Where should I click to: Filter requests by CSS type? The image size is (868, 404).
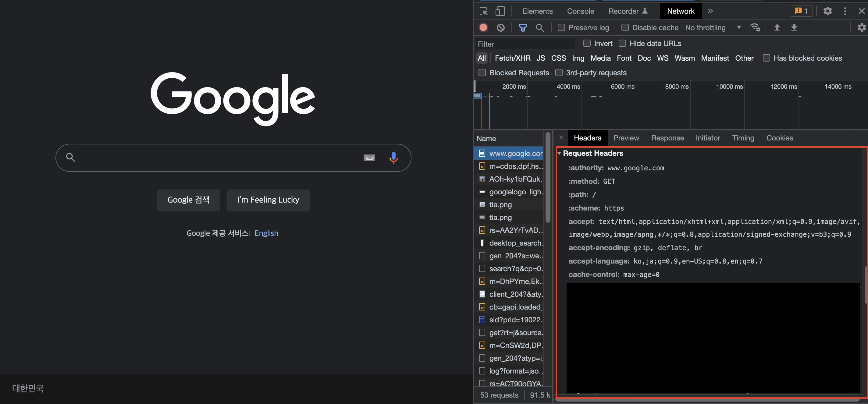(x=558, y=58)
